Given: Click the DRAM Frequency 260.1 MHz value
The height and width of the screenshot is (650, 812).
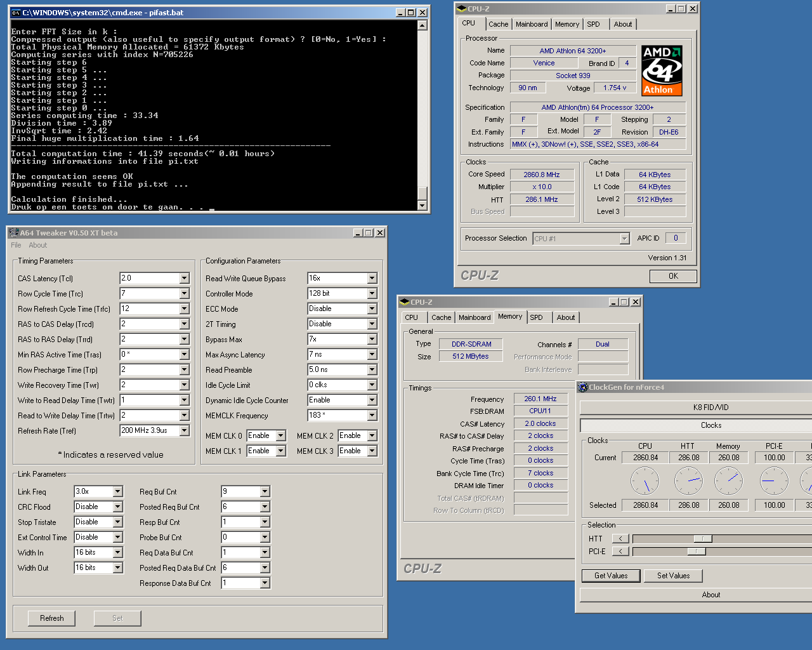Looking at the screenshot, I should click(540, 399).
